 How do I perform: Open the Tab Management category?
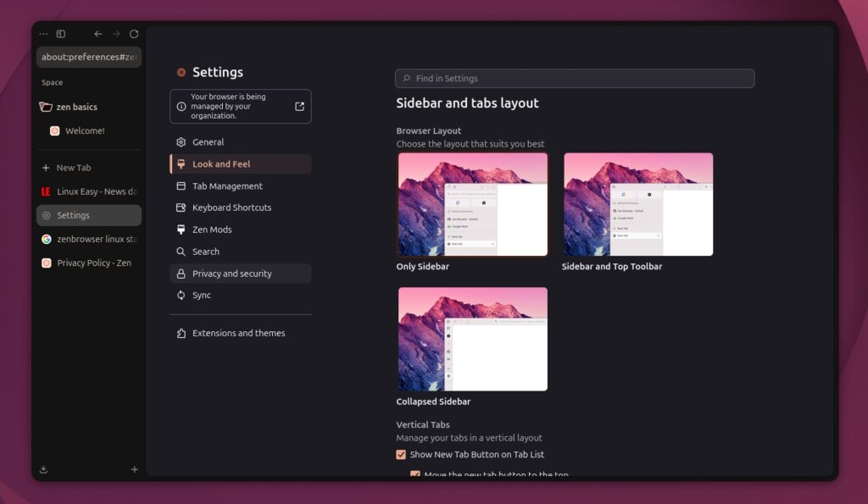[240, 186]
